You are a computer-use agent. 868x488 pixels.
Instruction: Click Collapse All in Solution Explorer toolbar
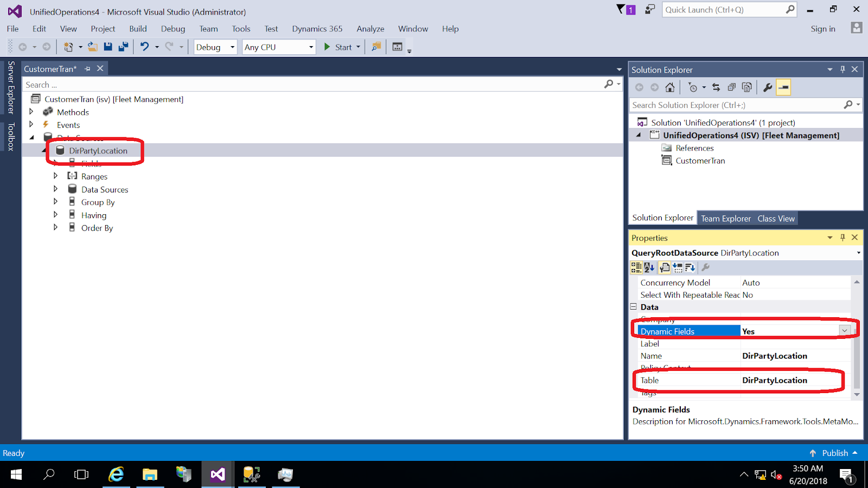(731, 87)
